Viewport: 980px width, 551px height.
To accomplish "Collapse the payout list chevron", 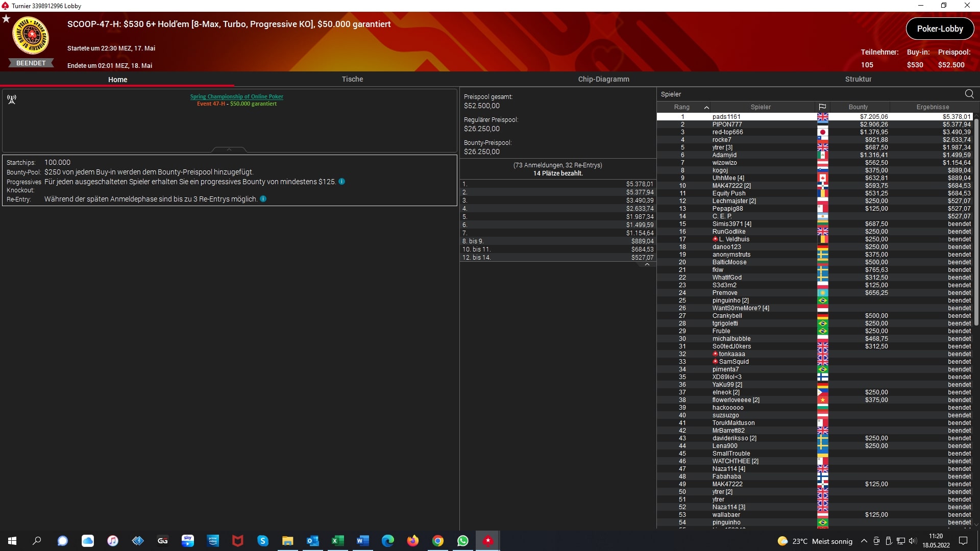I will (x=647, y=265).
